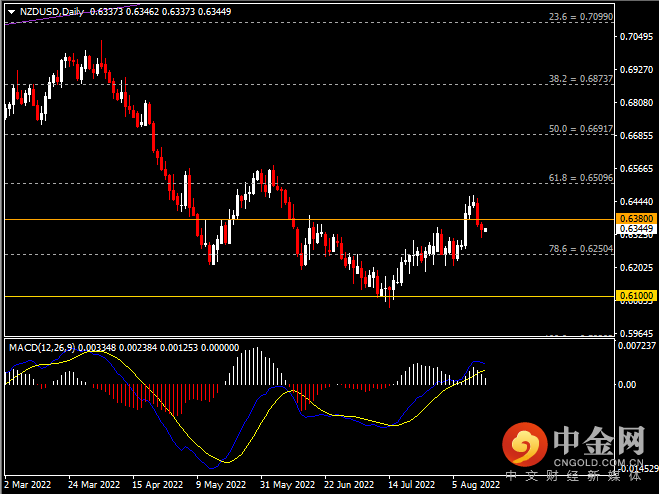Click the 0.69270 price axis value

coord(636,69)
